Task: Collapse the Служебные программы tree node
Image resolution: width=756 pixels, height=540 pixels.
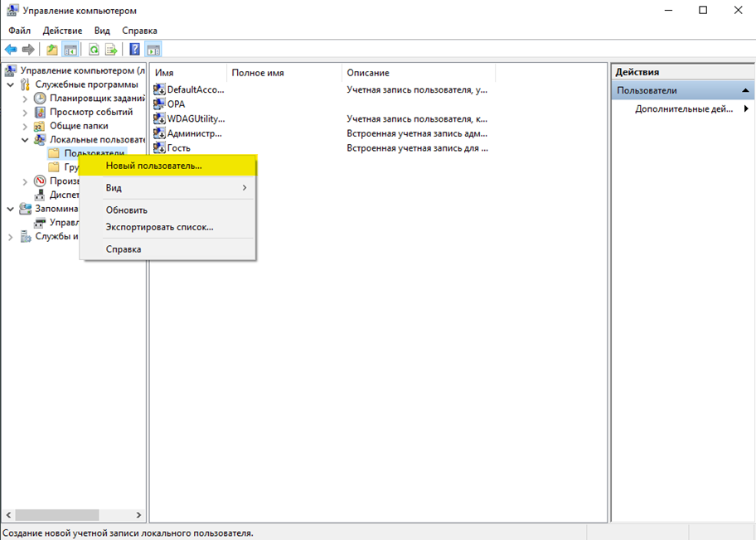Action: click(x=10, y=84)
